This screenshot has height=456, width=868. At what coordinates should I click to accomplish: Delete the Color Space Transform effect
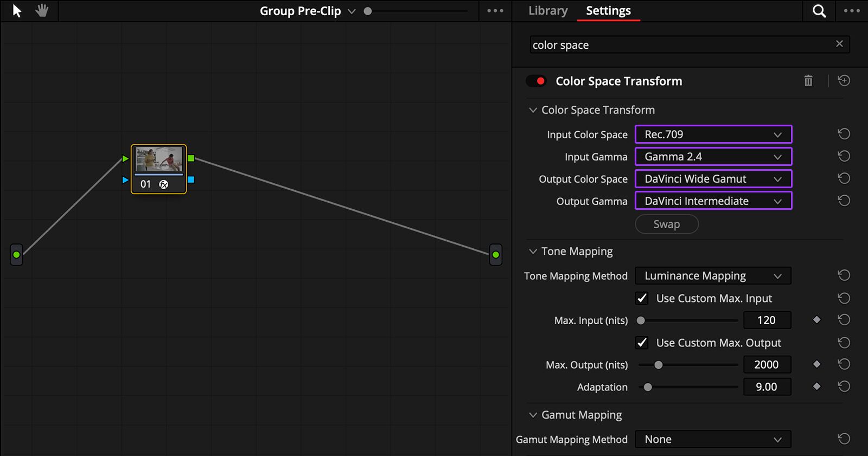click(x=808, y=81)
